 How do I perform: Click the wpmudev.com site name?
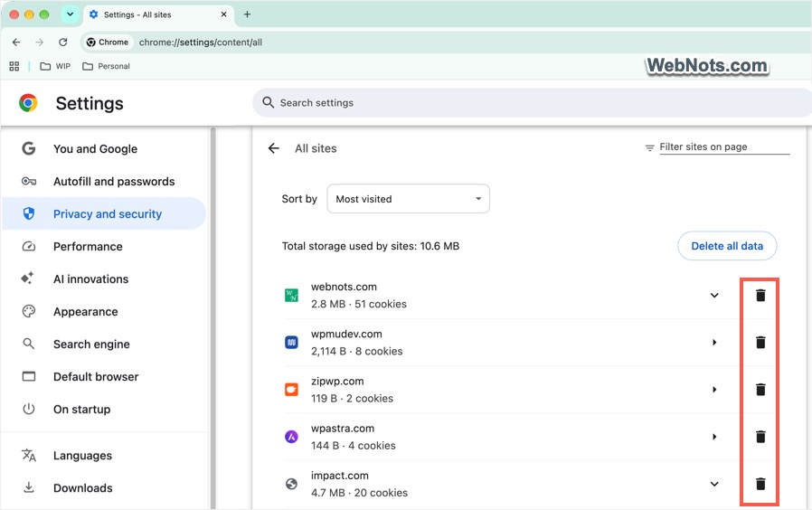point(346,334)
